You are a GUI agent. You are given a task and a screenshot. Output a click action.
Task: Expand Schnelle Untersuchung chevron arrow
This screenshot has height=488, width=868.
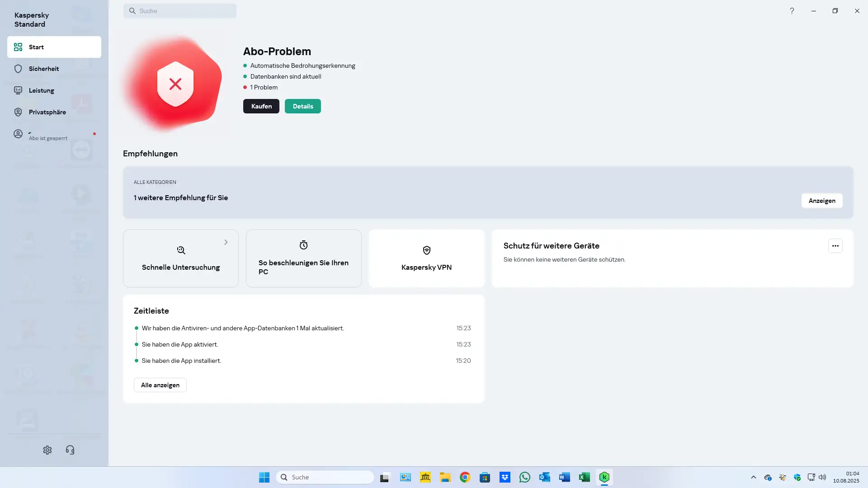[226, 243]
